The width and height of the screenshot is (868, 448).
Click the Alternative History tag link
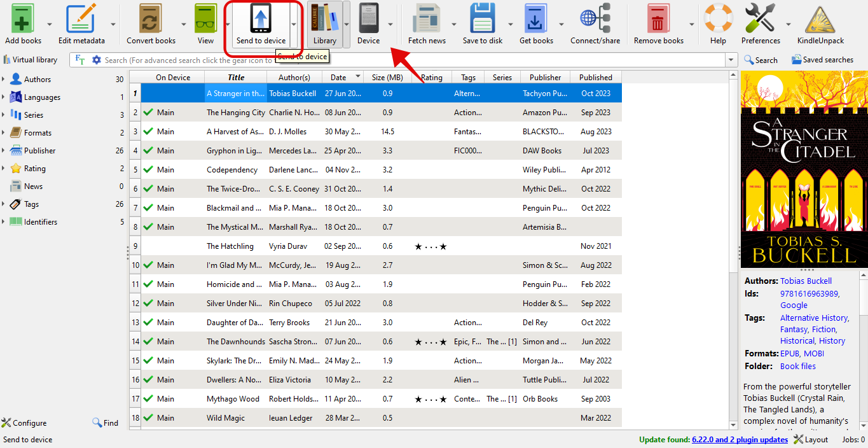coord(814,318)
